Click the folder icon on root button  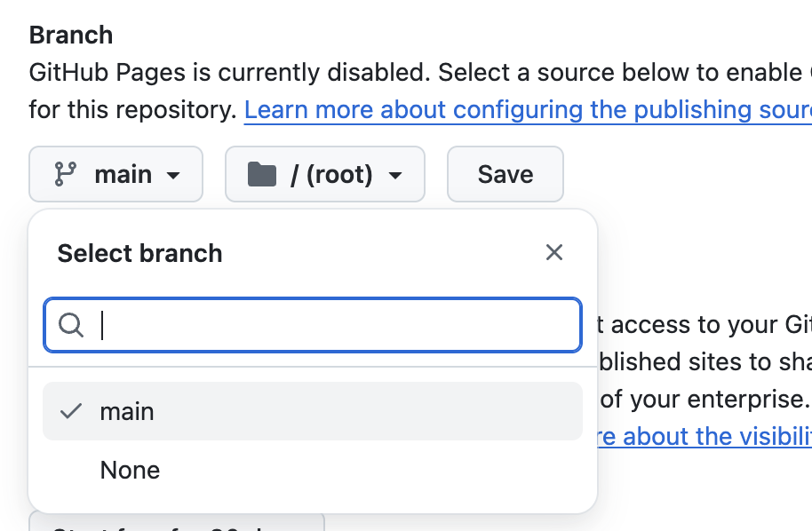[x=261, y=174]
